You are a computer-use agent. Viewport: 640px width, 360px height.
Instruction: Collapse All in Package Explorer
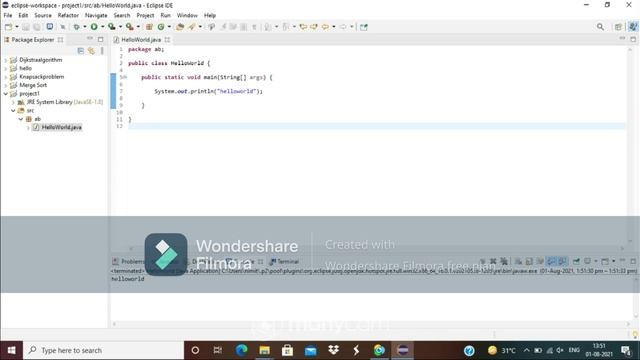pos(80,51)
